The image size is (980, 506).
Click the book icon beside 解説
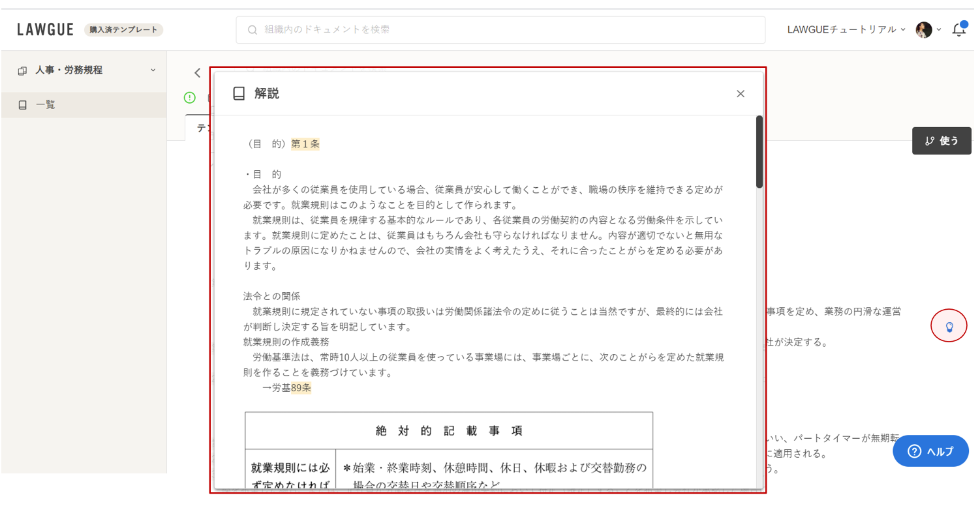pyautogui.click(x=239, y=93)
